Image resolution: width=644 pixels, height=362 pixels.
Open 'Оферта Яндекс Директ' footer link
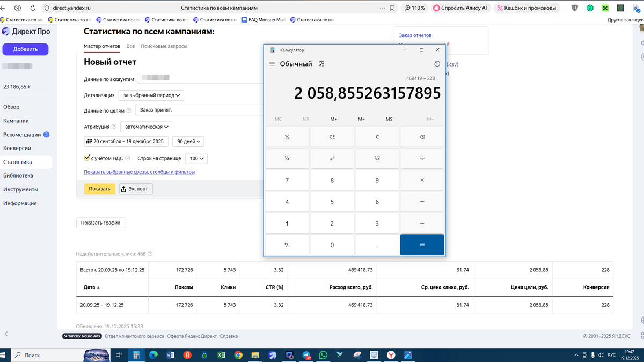(192, 336)
